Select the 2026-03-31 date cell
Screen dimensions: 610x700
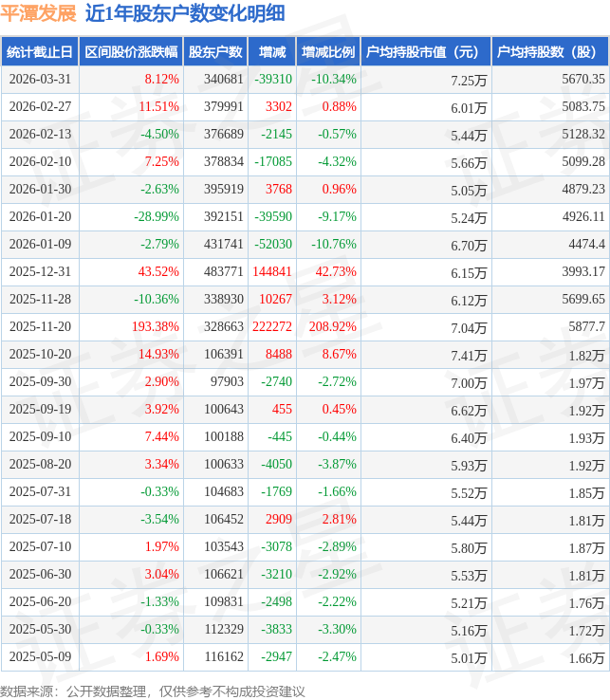point(38,79)
